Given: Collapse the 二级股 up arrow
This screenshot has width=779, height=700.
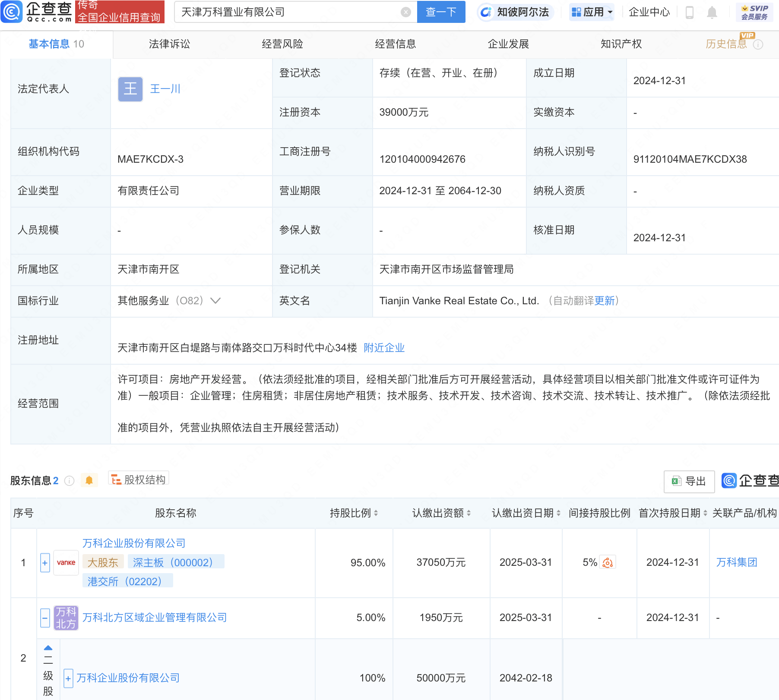Looking at the screenshot, I should [48, 648].
